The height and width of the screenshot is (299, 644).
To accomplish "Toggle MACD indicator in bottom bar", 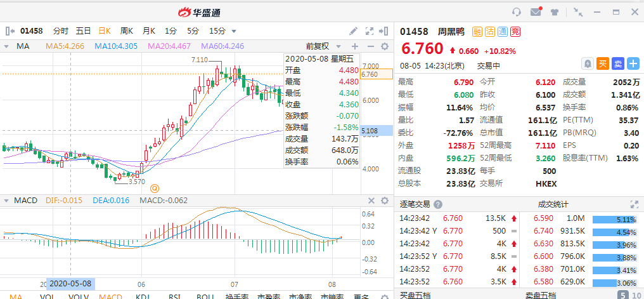I will click(x=110, y=296).
